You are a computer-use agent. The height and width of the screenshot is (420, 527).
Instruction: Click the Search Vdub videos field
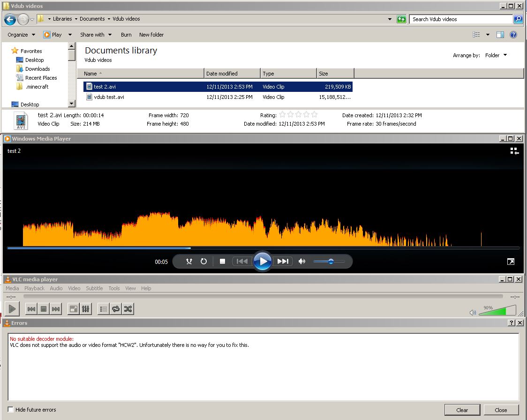pos(461,19)
